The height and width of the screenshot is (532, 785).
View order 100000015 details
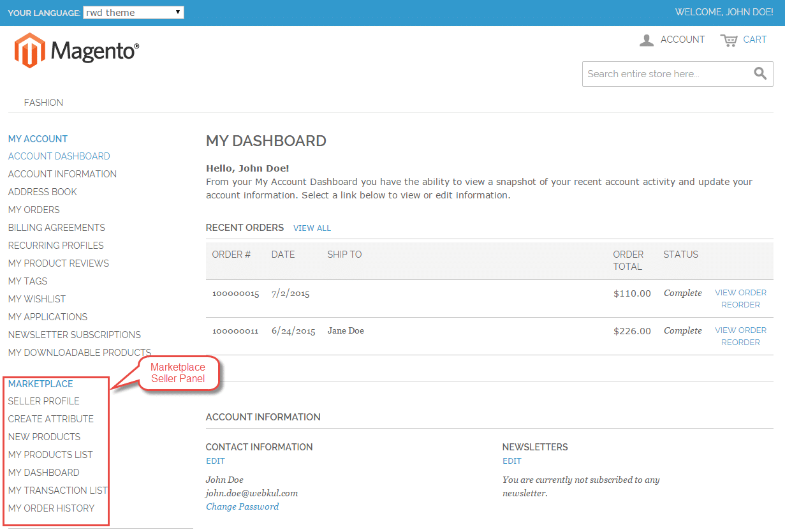pos(740,293)
